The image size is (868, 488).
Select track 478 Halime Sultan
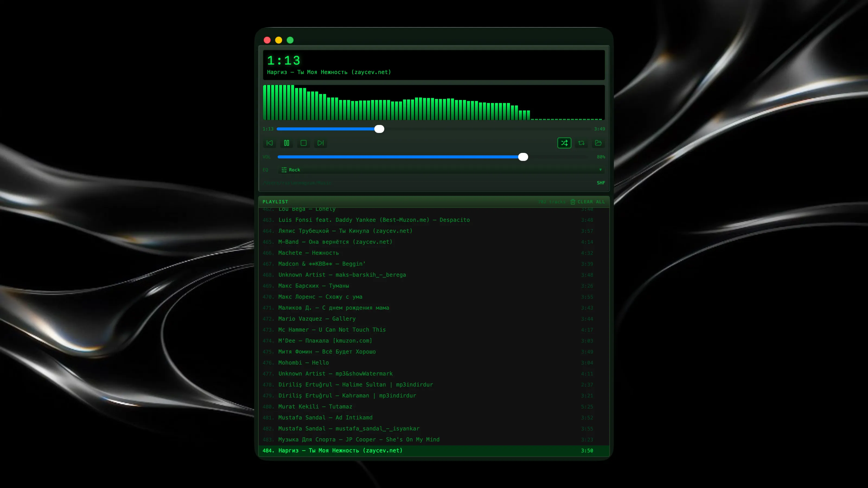pos(434,385)
